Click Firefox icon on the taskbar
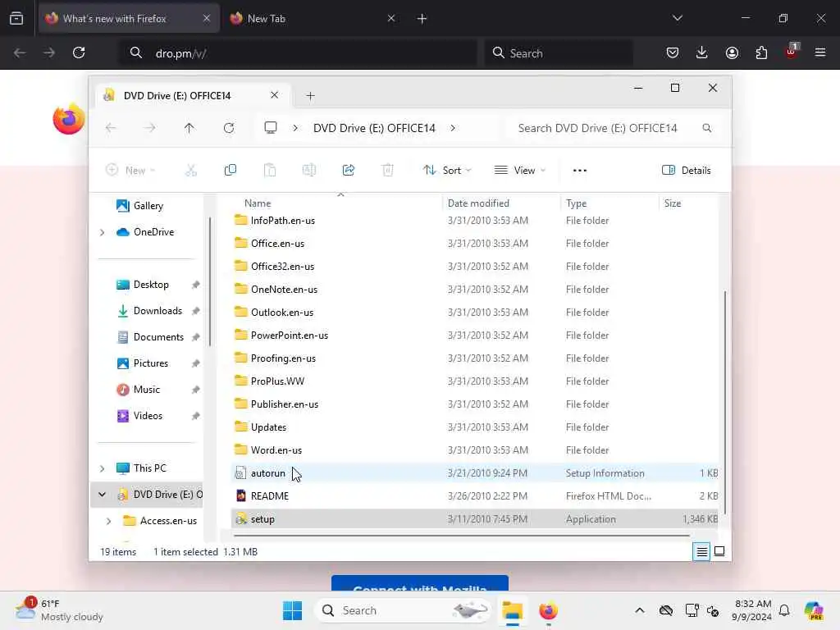 pos(548,610)
